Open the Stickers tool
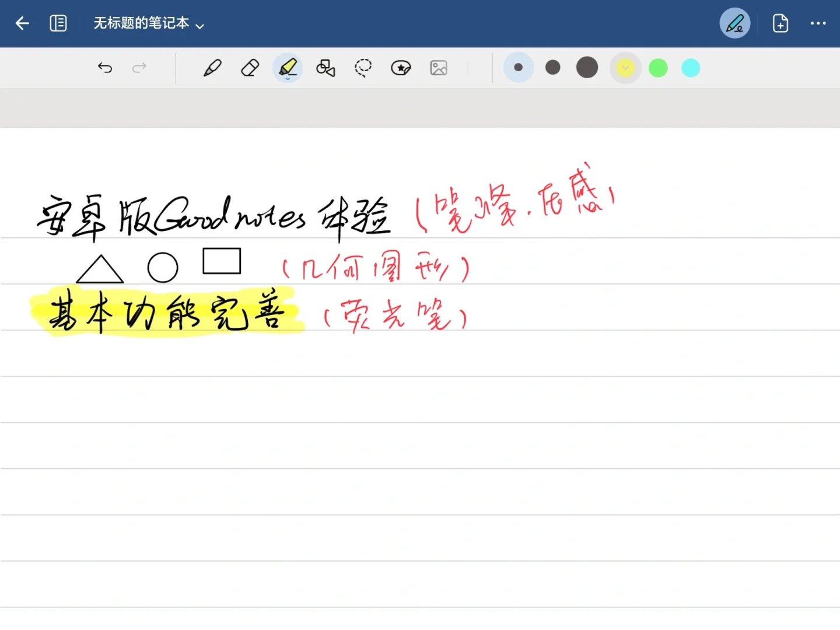The image size is (840, 630). pos(401,68)
